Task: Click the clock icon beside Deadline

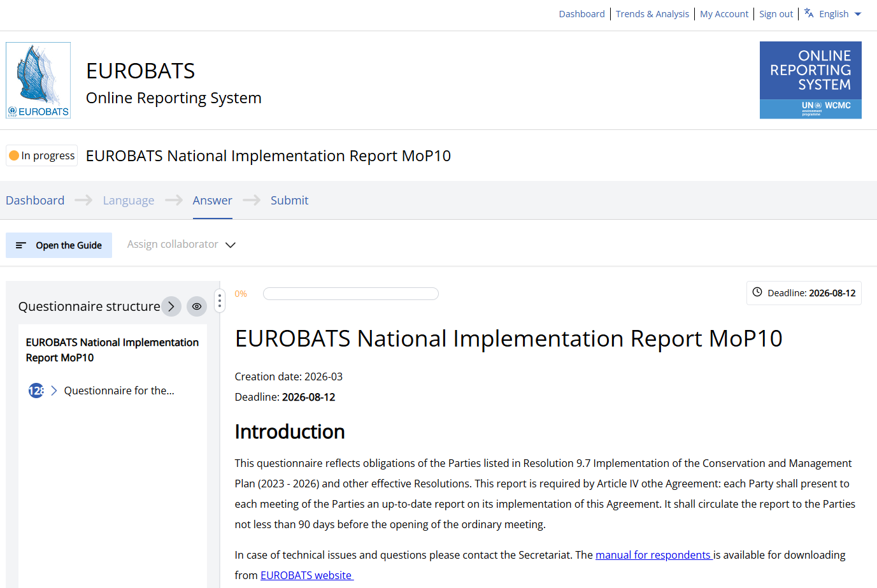Action: point(757,292)
